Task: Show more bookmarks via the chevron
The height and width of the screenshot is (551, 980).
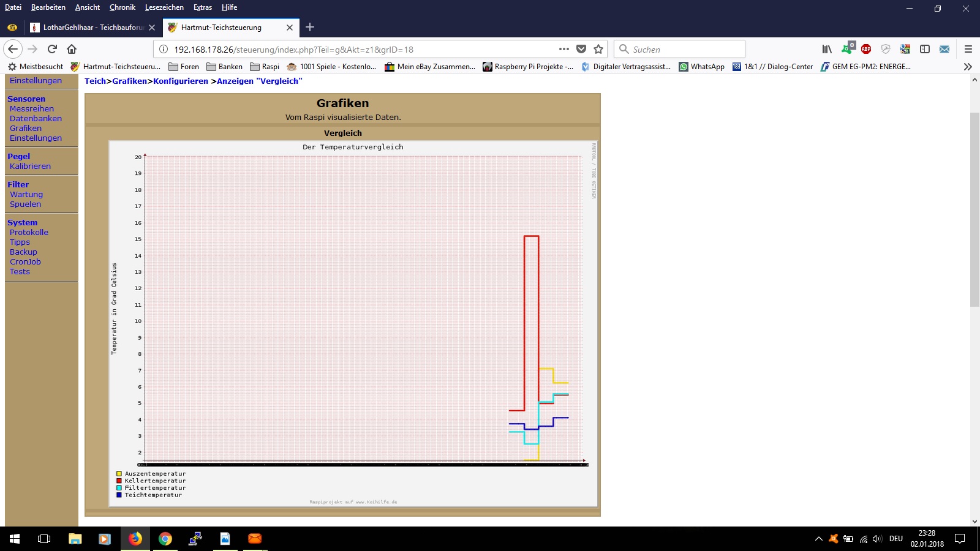Action: pos(968,67)
